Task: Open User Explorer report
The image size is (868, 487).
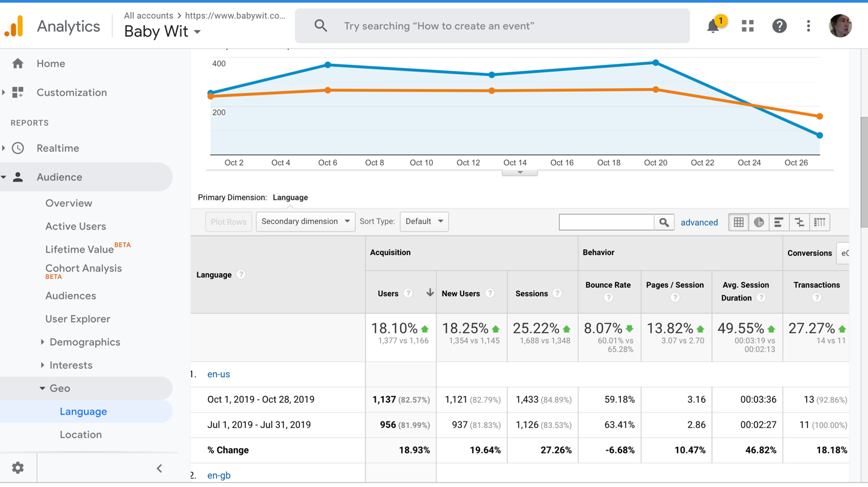Action: click(x=78, y=319)
